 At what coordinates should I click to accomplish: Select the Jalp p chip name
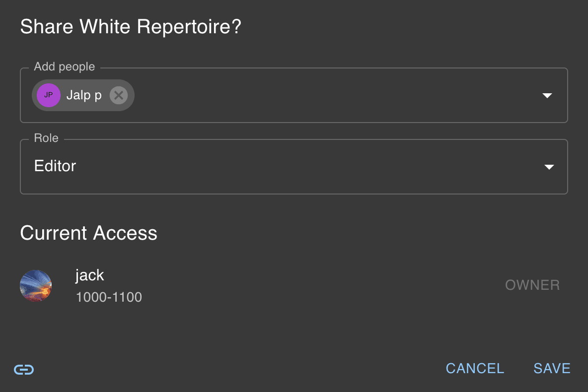(x=84, y=95)
